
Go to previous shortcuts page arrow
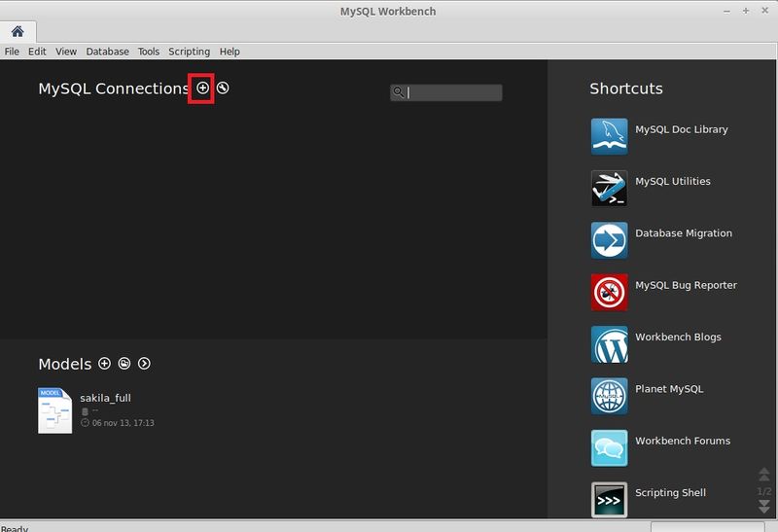(764, 475)
